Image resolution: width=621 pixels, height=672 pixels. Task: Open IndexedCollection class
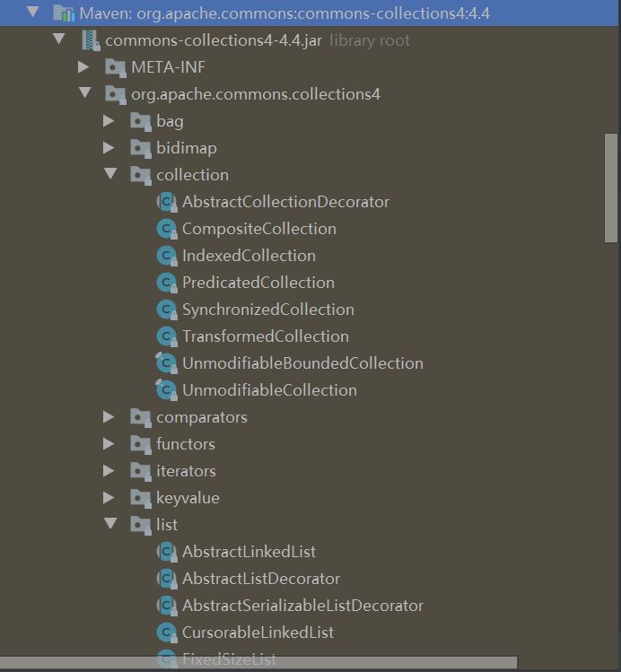[x=249, y=256]
